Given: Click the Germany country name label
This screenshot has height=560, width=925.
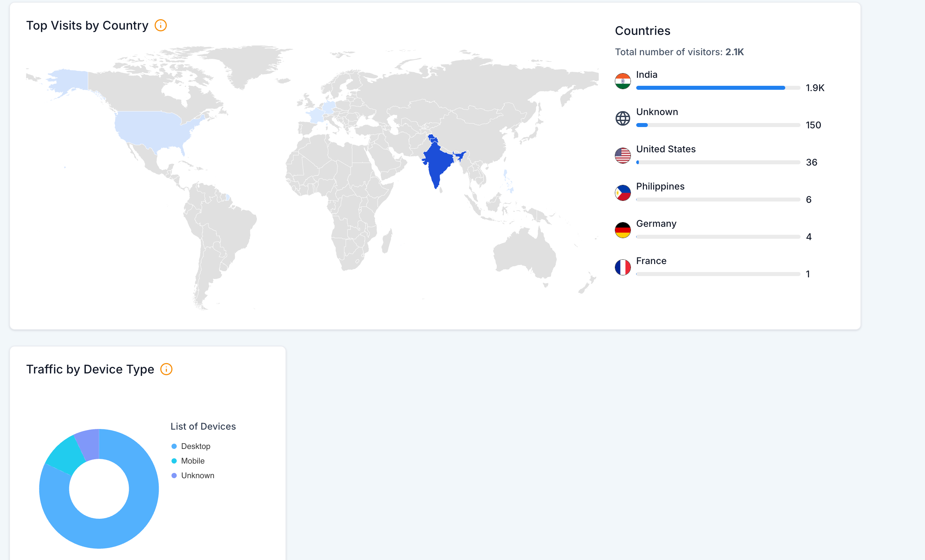Looking at the screenshot, I should click(x=656, y=223).
